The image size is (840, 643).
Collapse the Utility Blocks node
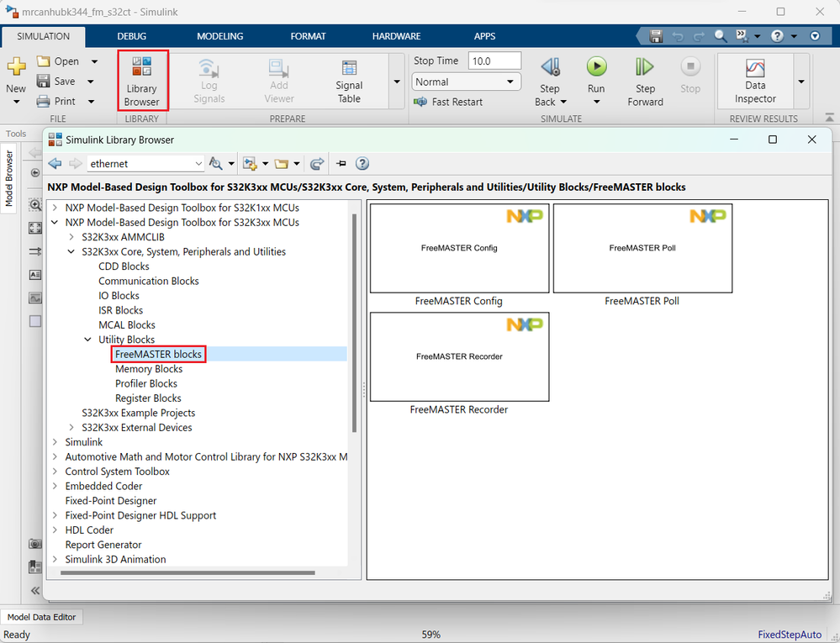(88, 340)
